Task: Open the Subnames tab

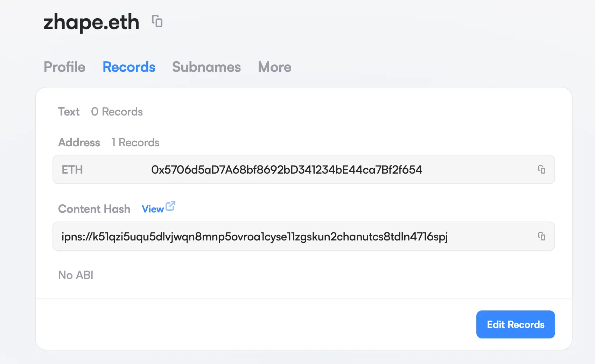Action: [x=206, y=67]
